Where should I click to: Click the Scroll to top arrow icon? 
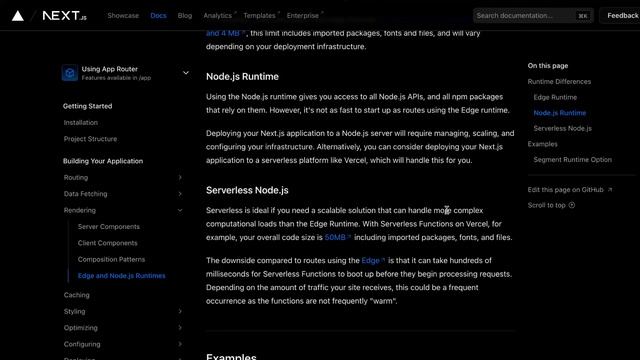coord(572,205)
